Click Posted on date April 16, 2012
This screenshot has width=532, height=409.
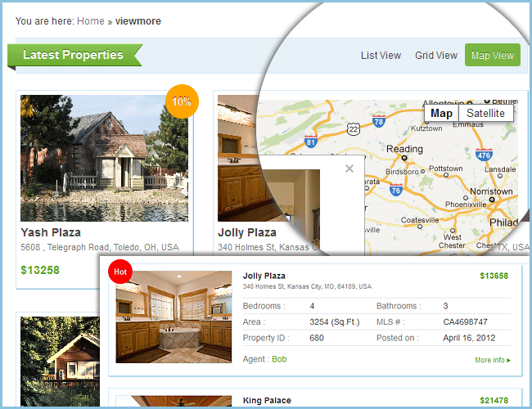[x=469, y=338]
